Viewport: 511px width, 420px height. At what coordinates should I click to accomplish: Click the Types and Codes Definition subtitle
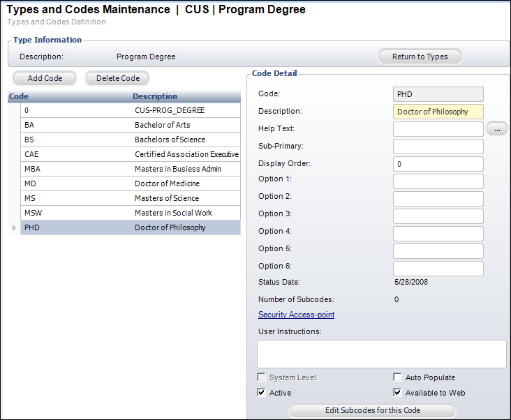57,22
